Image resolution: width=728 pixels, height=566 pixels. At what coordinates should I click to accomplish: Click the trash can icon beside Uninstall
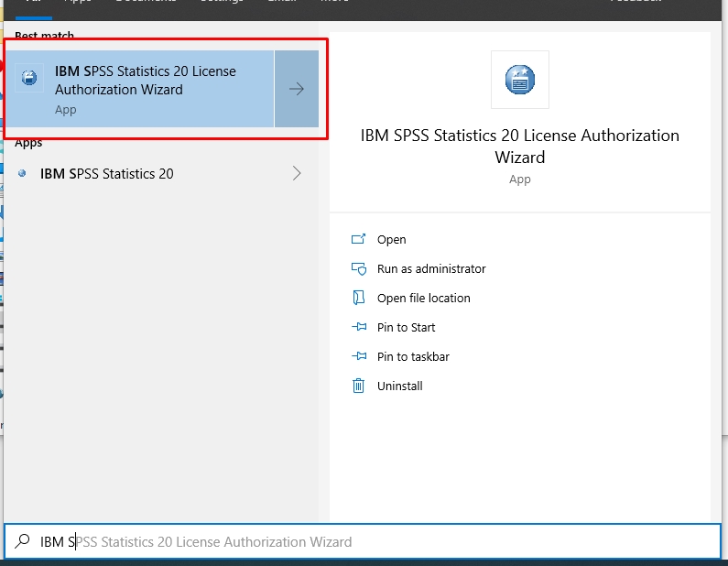[x=358, y=386]
